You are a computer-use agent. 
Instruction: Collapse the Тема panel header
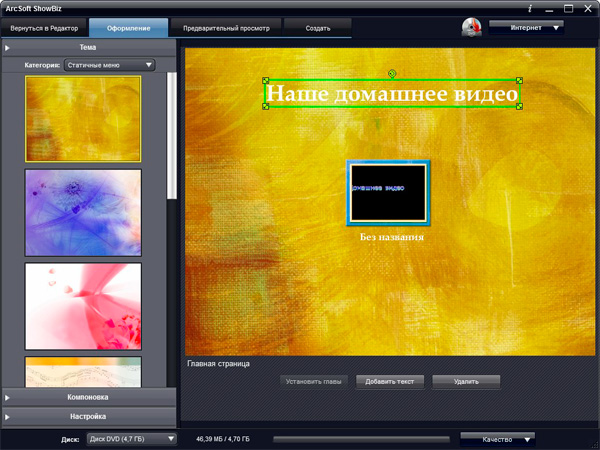pyautogui.click(x=88, y=47)
